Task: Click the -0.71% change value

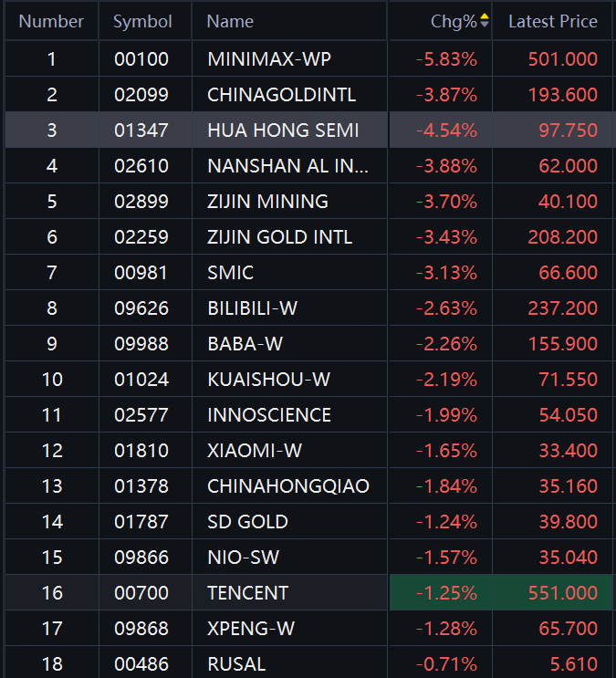Action: coord(446,664)
